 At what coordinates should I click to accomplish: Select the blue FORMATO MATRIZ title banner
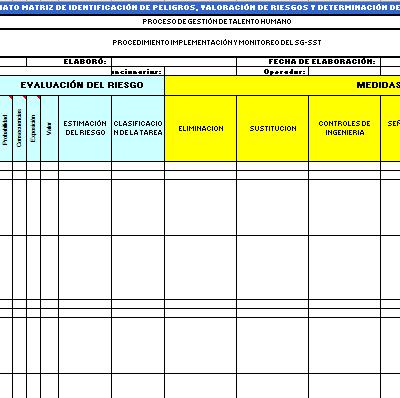pyautogui.click(x=200, y=7)
